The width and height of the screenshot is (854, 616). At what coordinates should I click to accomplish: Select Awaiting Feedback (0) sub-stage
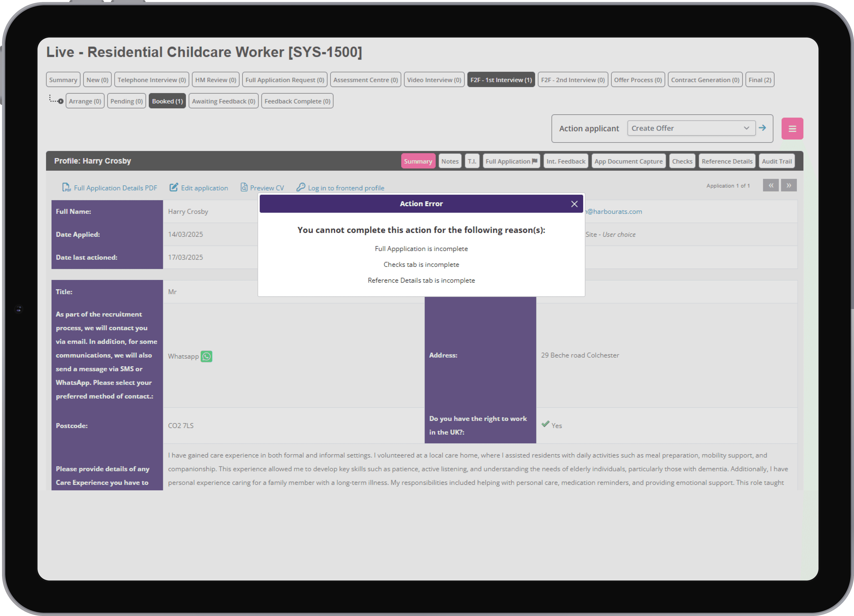223,101
